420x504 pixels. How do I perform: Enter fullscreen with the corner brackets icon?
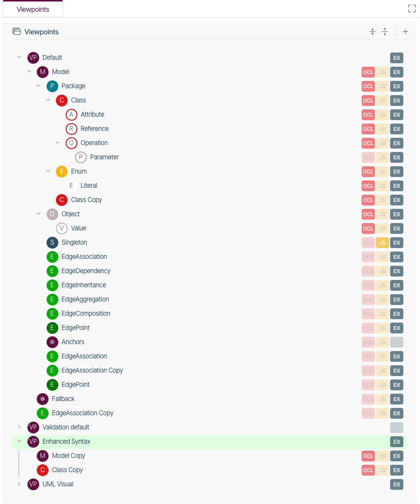(x=412, y=8)
